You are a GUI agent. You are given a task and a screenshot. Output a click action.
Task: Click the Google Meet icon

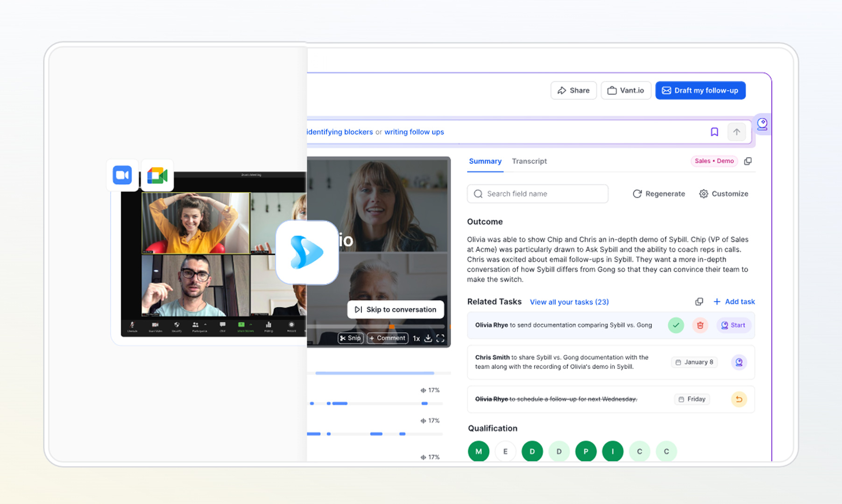(x=157, y=175)
